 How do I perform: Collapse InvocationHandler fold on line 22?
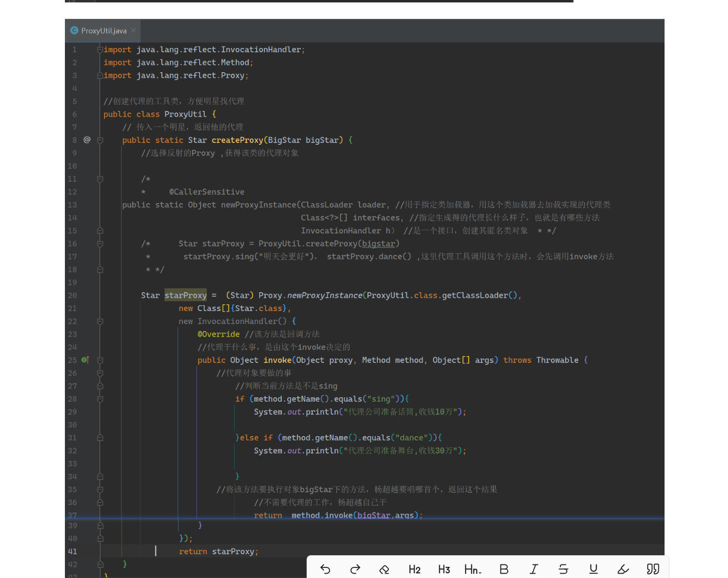pyautogui.click(x=100, y=321)
